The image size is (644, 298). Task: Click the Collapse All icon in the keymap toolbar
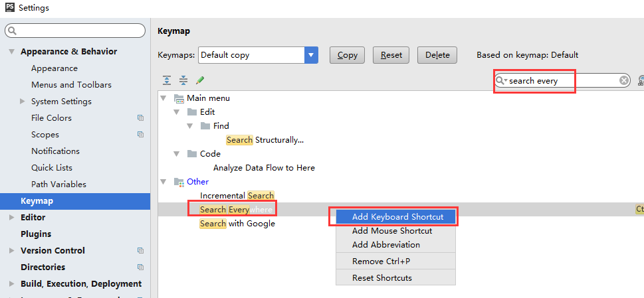[183, 80]
